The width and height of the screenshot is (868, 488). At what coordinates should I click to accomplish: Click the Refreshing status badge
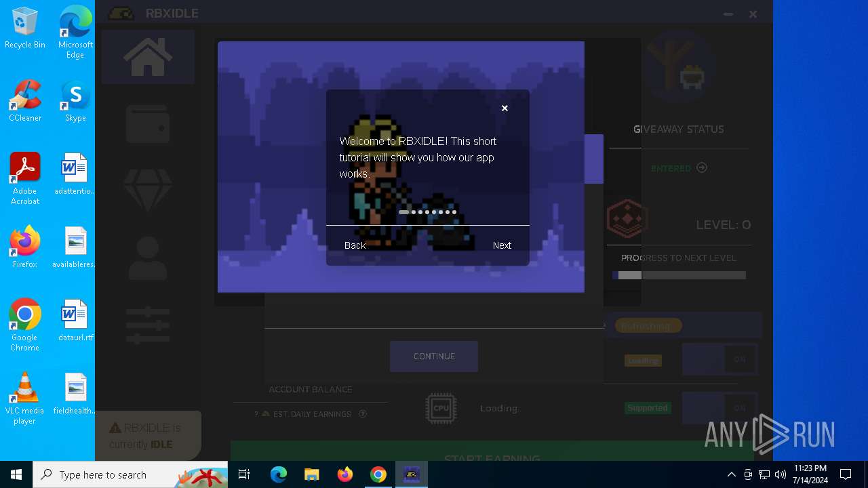648,326
